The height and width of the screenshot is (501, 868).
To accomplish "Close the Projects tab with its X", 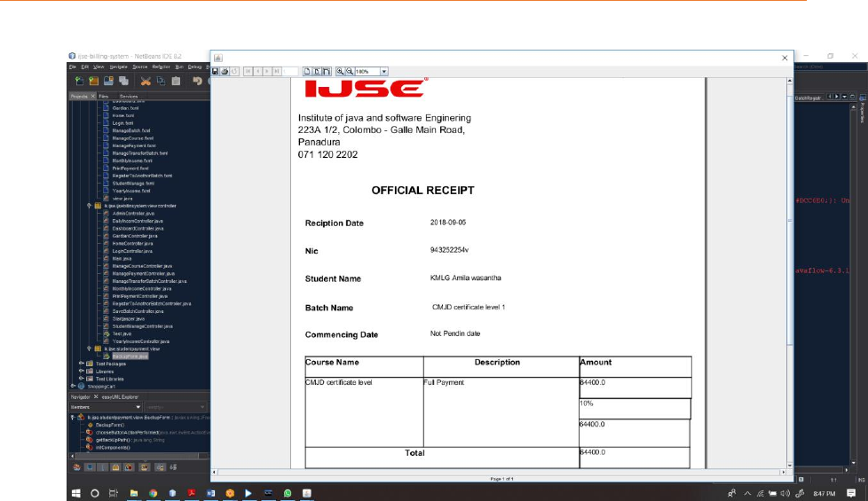I will point(93,97).
